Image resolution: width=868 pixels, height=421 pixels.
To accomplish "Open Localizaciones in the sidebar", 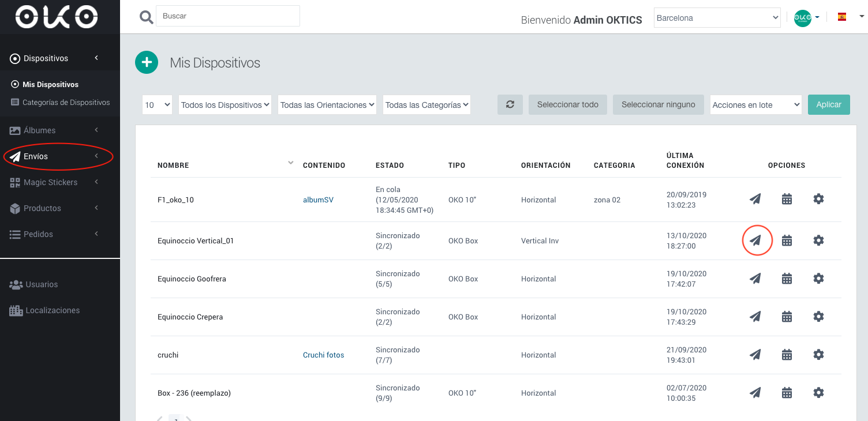I will click(44, 310).
